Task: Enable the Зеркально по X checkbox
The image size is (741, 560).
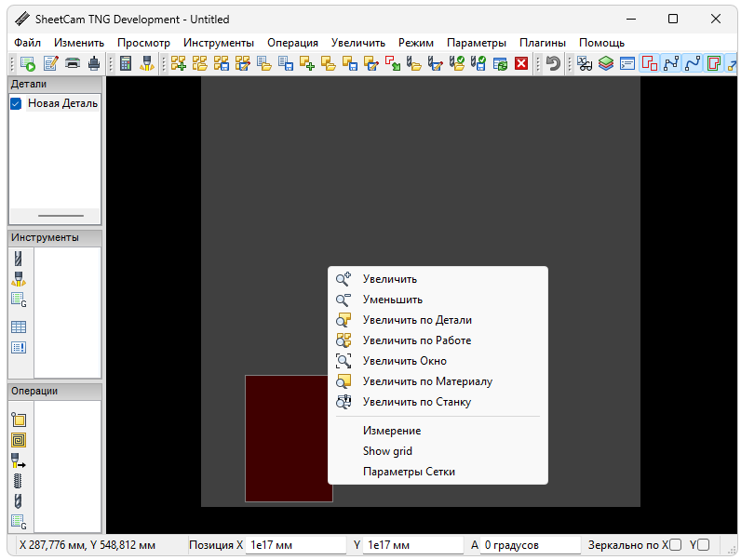Action: pyautogui.click(x=675, y=545)
